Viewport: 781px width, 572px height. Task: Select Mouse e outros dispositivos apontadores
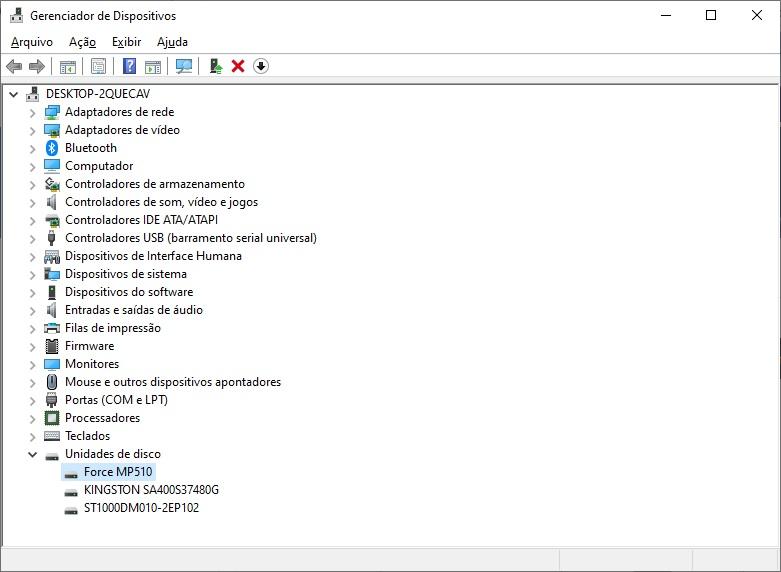coord(173,382)
